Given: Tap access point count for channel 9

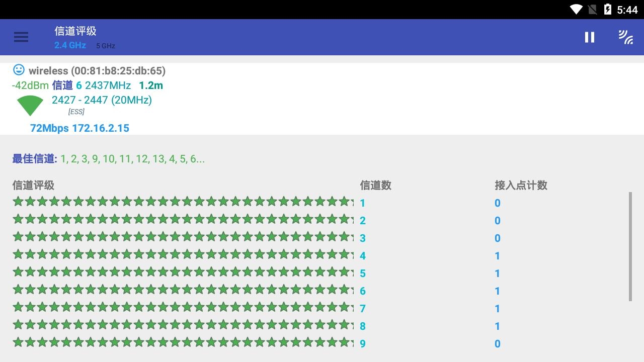Looking at the screenshot, I should (498, 344).
